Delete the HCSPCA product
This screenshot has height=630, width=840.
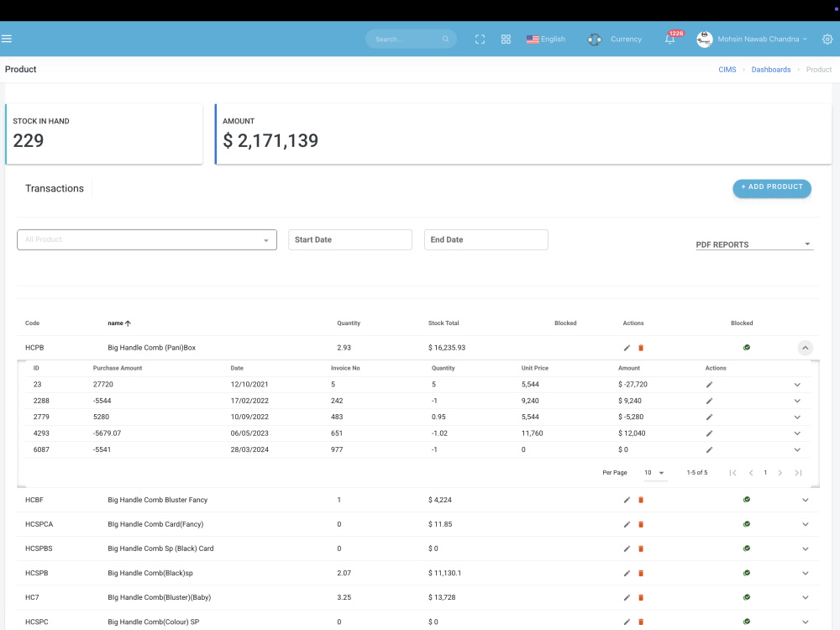641,524
